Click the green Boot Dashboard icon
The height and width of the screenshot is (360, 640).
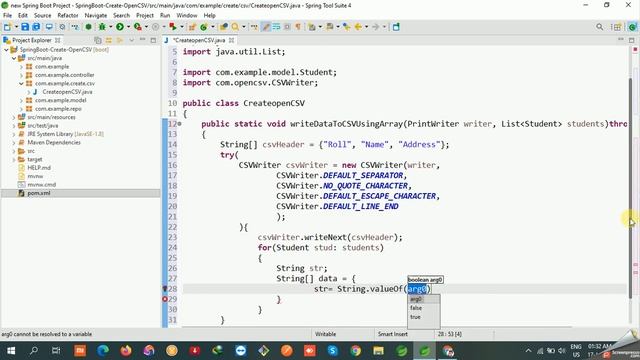click(88, 27)
